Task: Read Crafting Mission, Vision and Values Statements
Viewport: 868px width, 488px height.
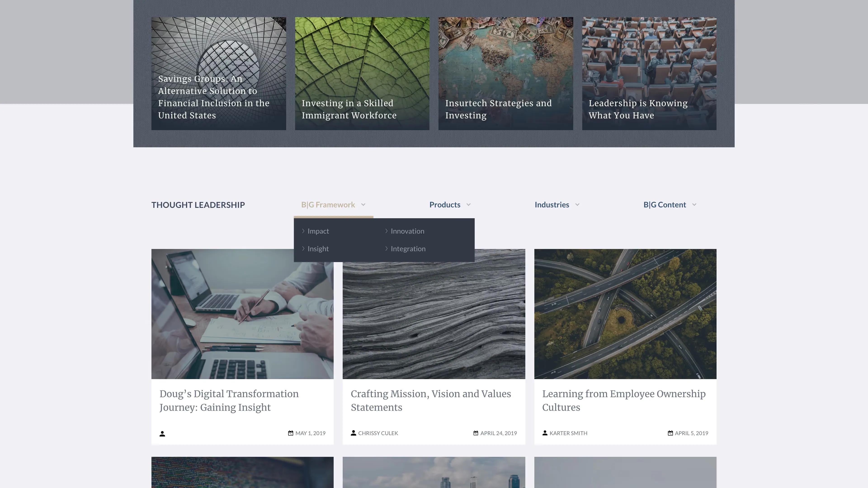Action: [x=431, y=400]
